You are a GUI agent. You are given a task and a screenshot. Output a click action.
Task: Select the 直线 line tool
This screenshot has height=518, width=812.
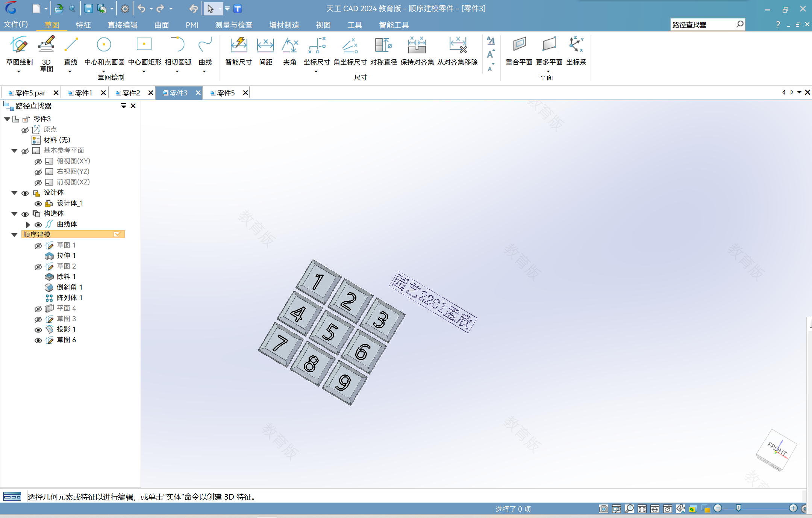pyautogui.click(x=70, y=51)
